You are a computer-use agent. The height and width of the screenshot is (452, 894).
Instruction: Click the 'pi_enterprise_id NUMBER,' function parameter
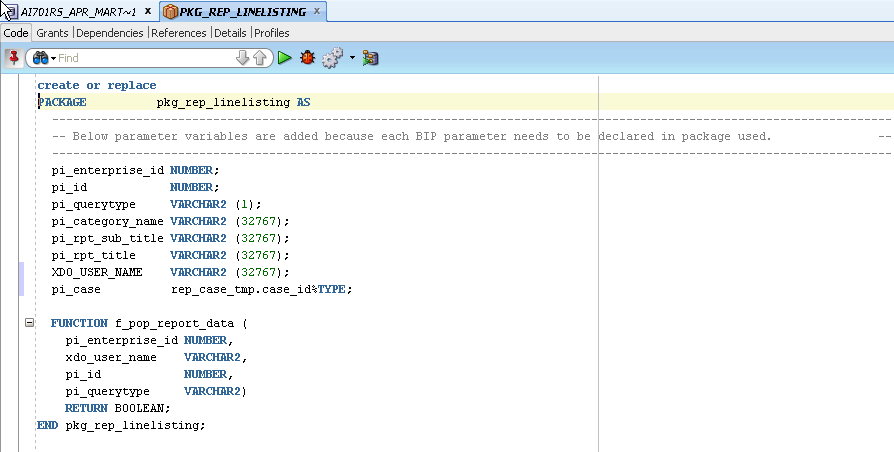pos(149,340)
